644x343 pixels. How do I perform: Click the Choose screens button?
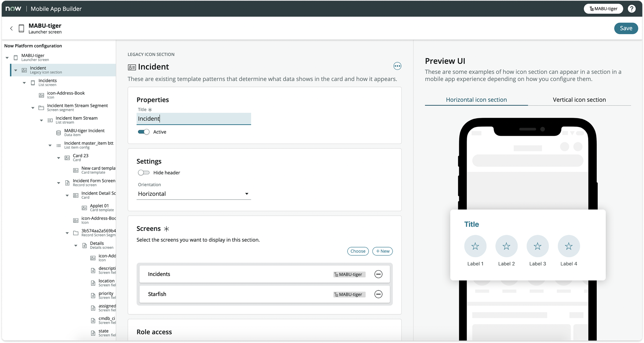coord(358,251)
